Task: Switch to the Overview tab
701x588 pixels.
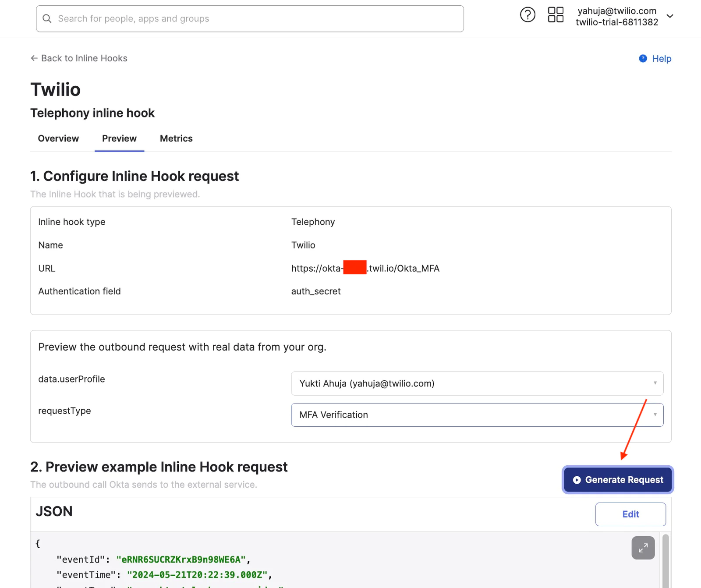Action: pyautogui.click(x=58, y=138)
